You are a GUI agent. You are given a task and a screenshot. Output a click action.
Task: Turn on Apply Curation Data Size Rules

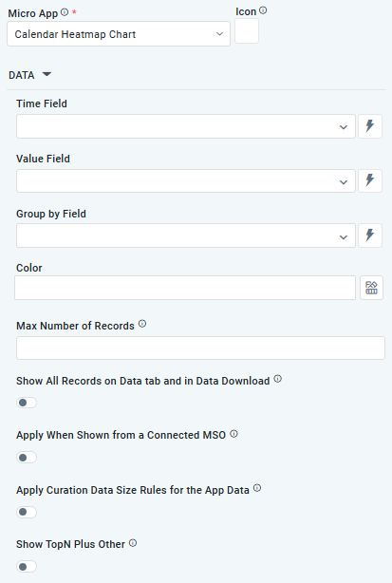[27, 512]
